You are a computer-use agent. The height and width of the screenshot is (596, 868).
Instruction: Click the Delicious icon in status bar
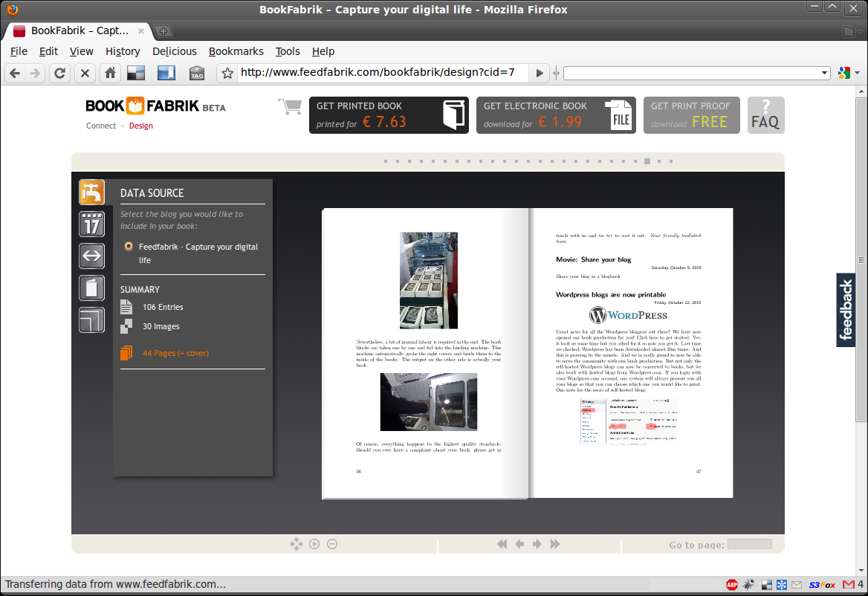click(767, 584)
